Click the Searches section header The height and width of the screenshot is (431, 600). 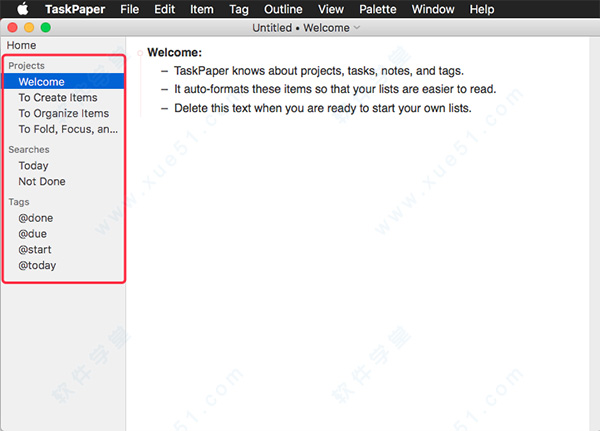pyautogui.click(x=29, y=149)
